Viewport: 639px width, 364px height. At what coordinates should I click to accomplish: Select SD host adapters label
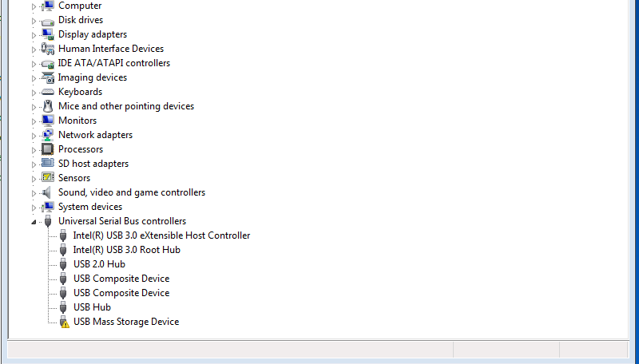(93, 164)
